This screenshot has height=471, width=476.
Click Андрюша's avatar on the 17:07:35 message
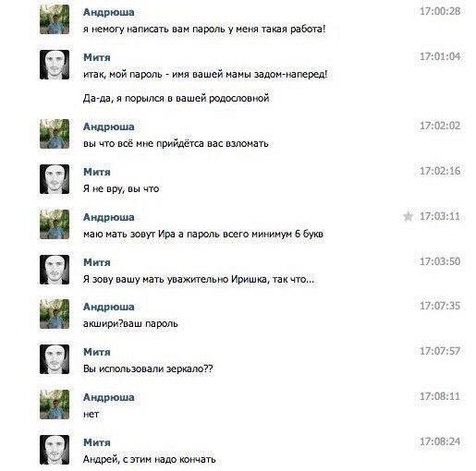pos(55,314)
